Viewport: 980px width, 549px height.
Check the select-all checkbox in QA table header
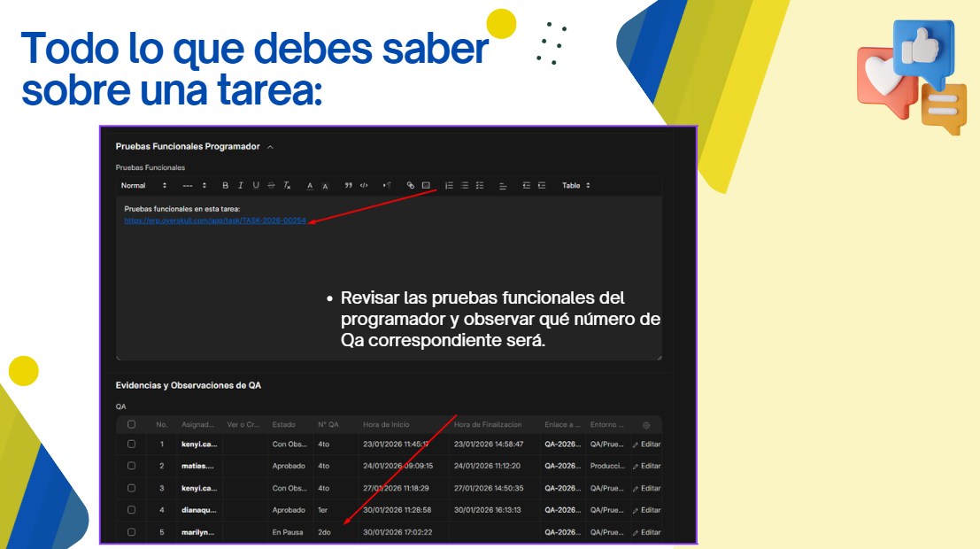coord(131,425)
